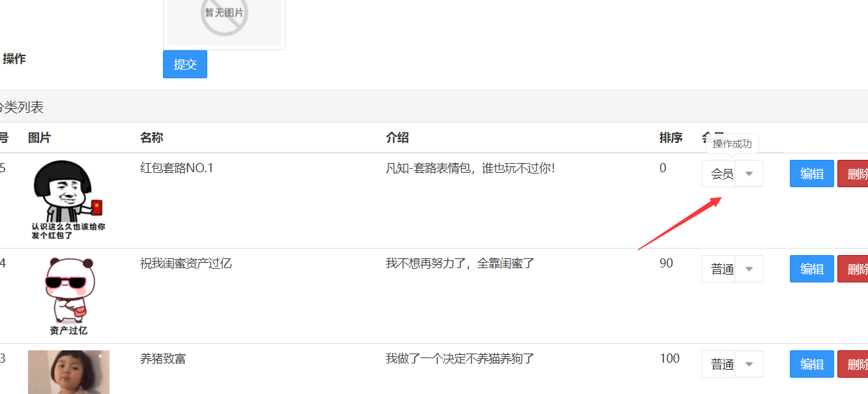
Task: Select the 会员 value in first row combo box
Action: point(719,174)
